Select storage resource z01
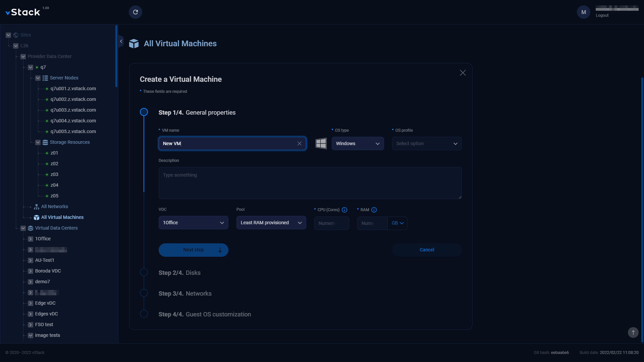 [54, 153]
